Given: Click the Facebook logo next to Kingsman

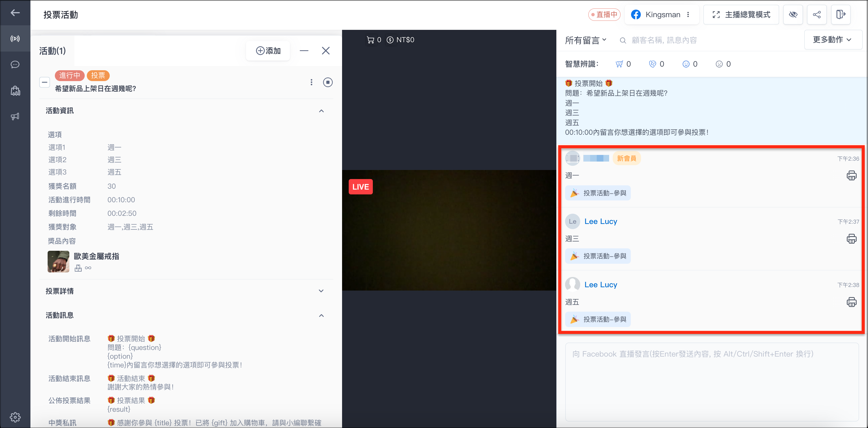Looking at the screenshot, I should 636,14.
